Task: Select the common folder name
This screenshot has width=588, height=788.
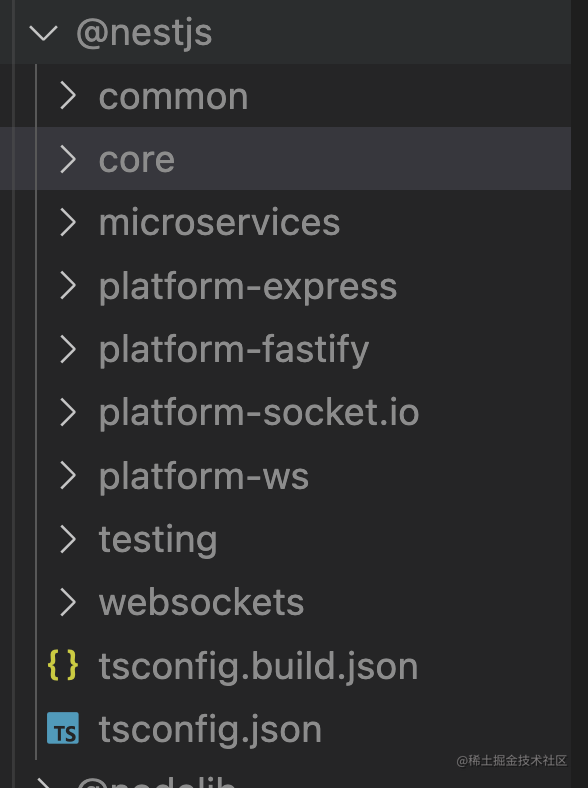Action: click(x=173, y=97)
